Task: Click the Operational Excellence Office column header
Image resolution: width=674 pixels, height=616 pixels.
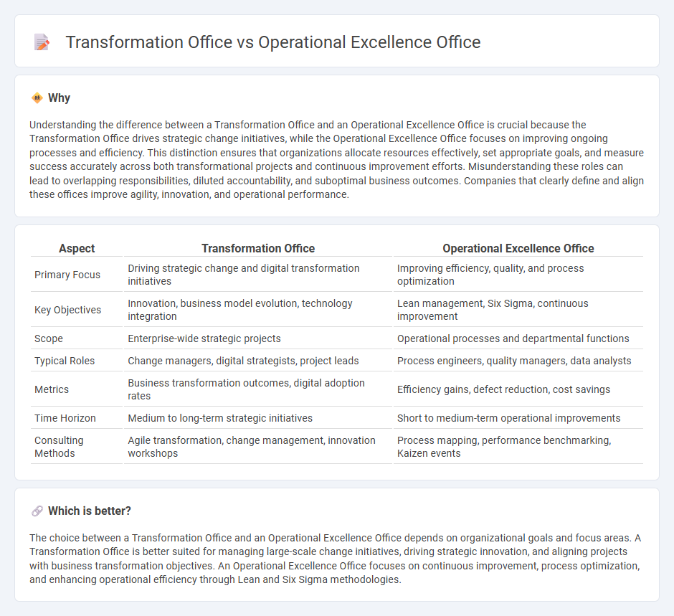Action: point(518,248)
